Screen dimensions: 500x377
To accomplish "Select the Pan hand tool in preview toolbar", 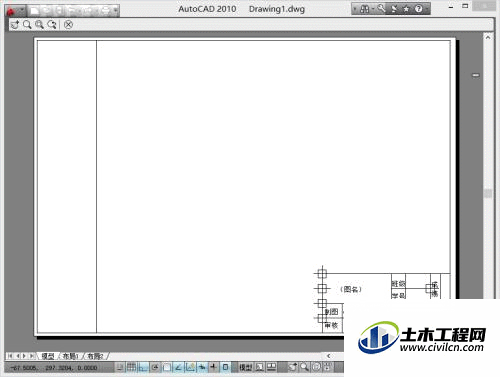I will point(15,25).
